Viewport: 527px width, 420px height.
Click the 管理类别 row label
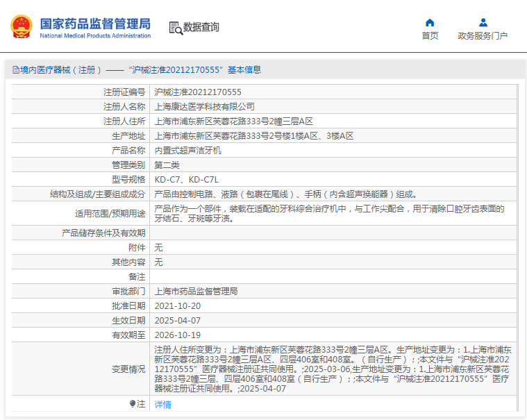tap(128, 165)
